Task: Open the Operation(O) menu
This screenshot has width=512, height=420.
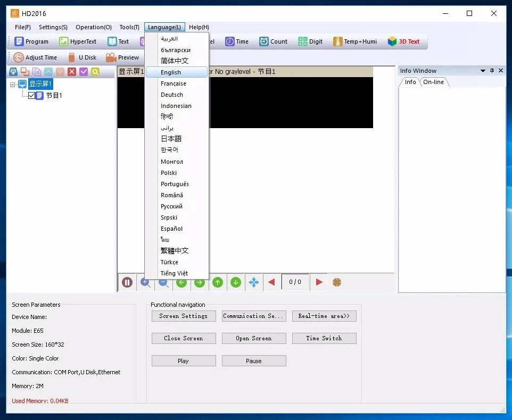Action: tap(94, 27)
